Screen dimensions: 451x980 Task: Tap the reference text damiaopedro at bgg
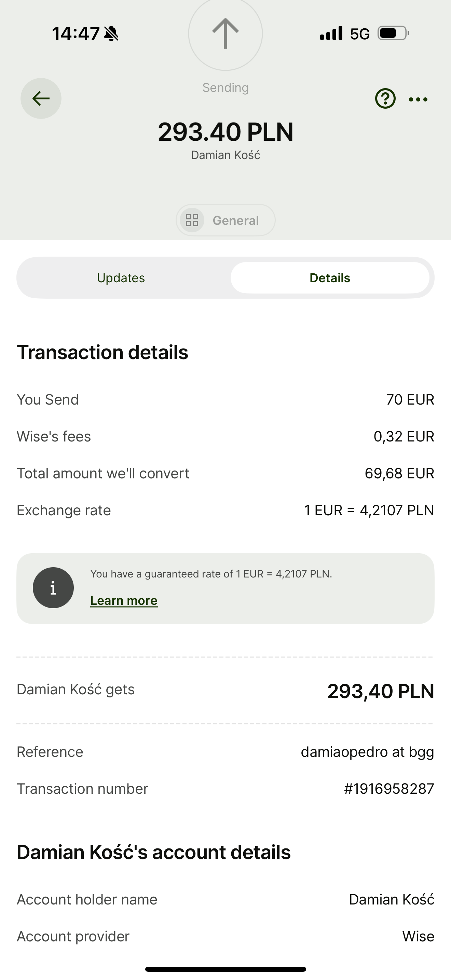click(x=367, y=752)
